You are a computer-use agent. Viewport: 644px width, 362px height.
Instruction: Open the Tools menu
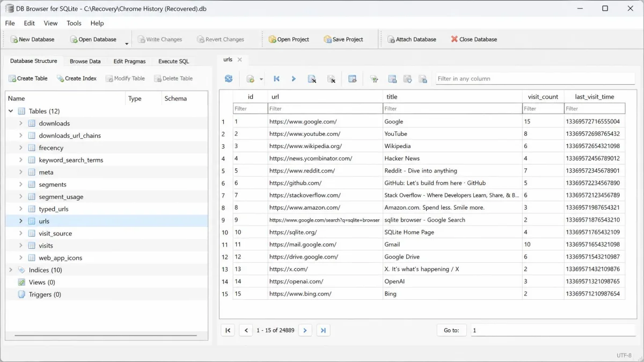(74, 23)
